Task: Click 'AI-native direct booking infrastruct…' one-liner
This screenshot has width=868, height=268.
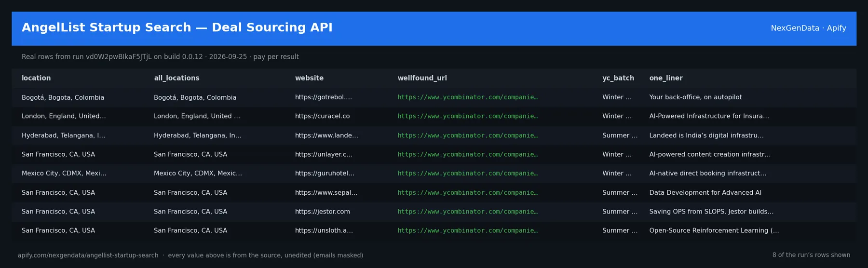Action: coord(707,174)
